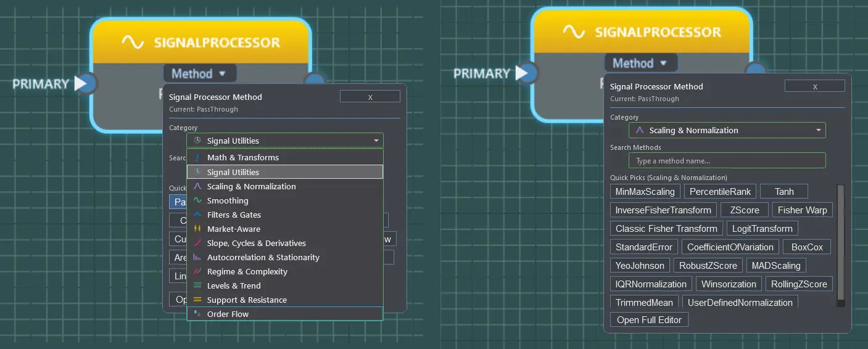Click the Autocorrelation & Stationarity bars icon
The width and height of the screenshot is (868, 349).
[x=197, y=257]
